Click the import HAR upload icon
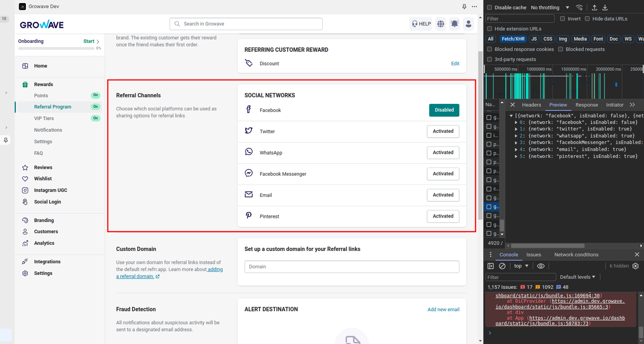 595,8
